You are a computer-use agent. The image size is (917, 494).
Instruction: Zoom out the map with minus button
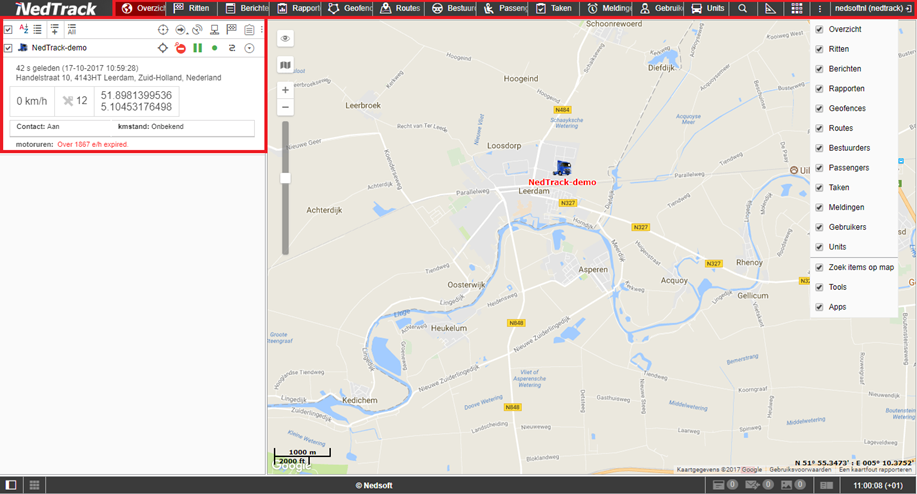point(285,107)
